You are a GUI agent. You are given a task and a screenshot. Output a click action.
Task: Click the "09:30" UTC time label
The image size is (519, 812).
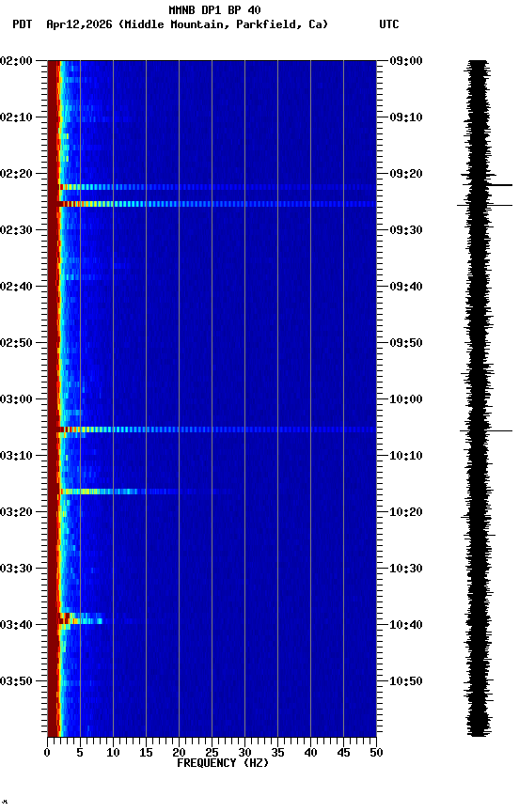[406, 230]
